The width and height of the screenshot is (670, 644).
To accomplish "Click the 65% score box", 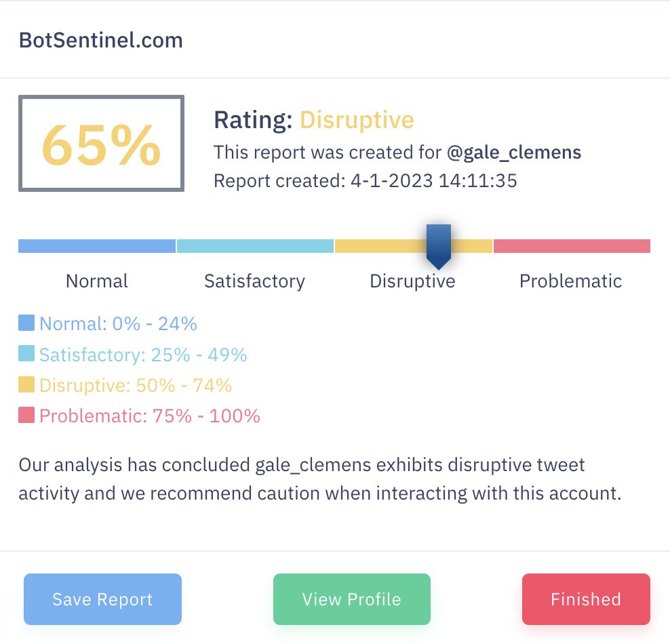I will [x=101, y=144].
